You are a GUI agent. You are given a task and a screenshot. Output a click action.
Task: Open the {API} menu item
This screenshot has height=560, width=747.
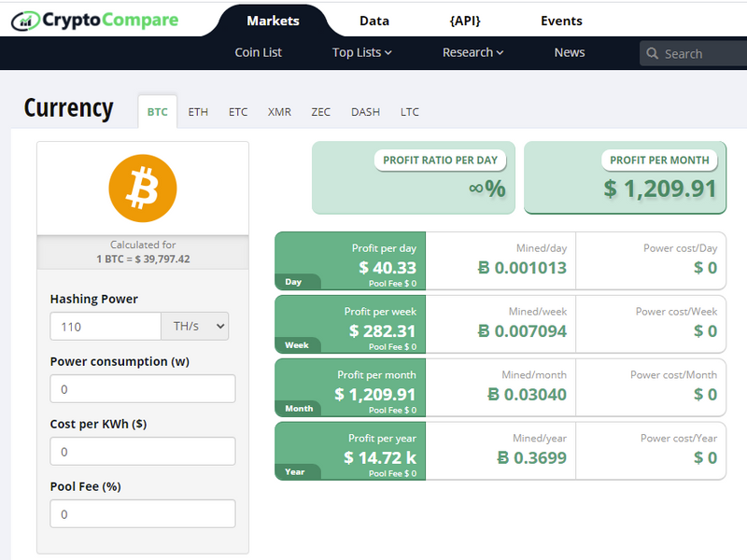[465, 21]
